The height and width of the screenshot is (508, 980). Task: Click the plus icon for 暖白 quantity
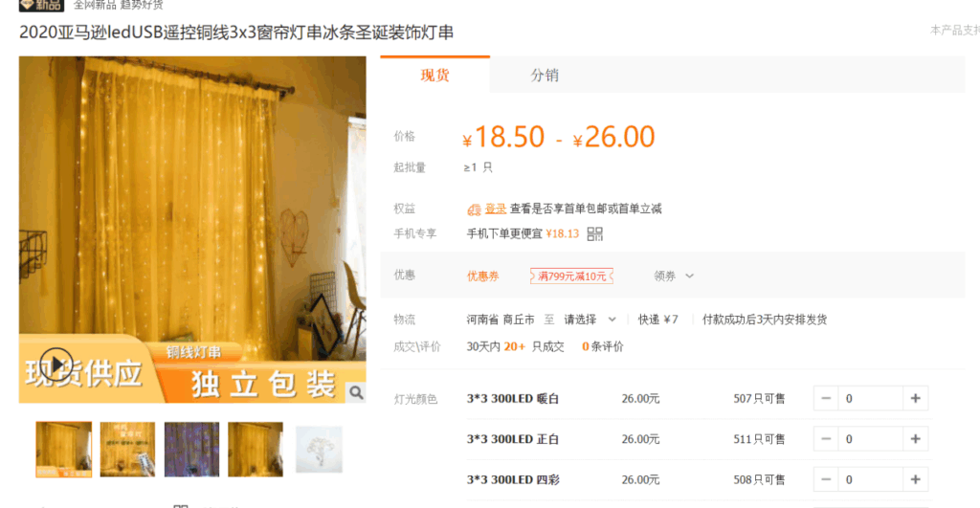coord(915,399)
